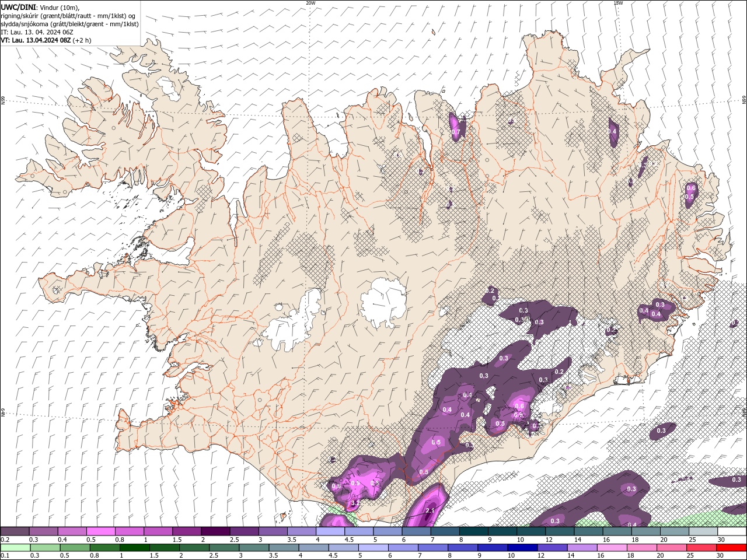Select the deep blue 10 swatch in rain legend
Viewport: 747px width, 560px height.
pyautogui.click(x=522, y=548)
